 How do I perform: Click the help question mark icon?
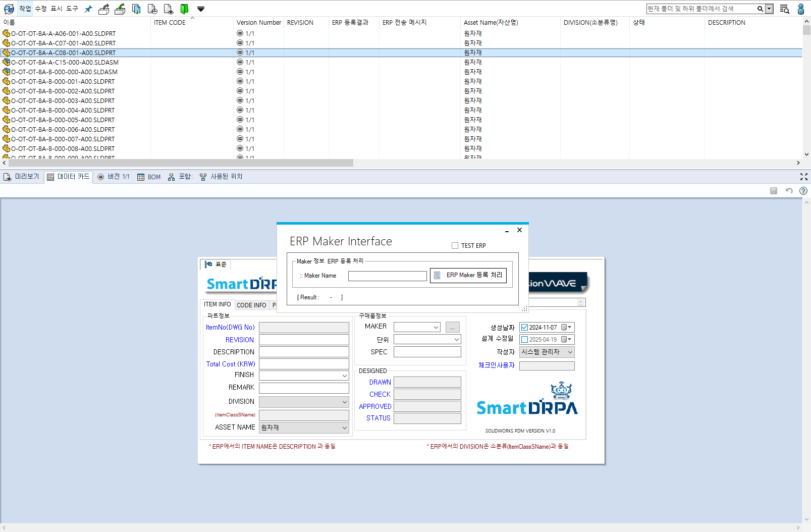[x=803, y=191]
